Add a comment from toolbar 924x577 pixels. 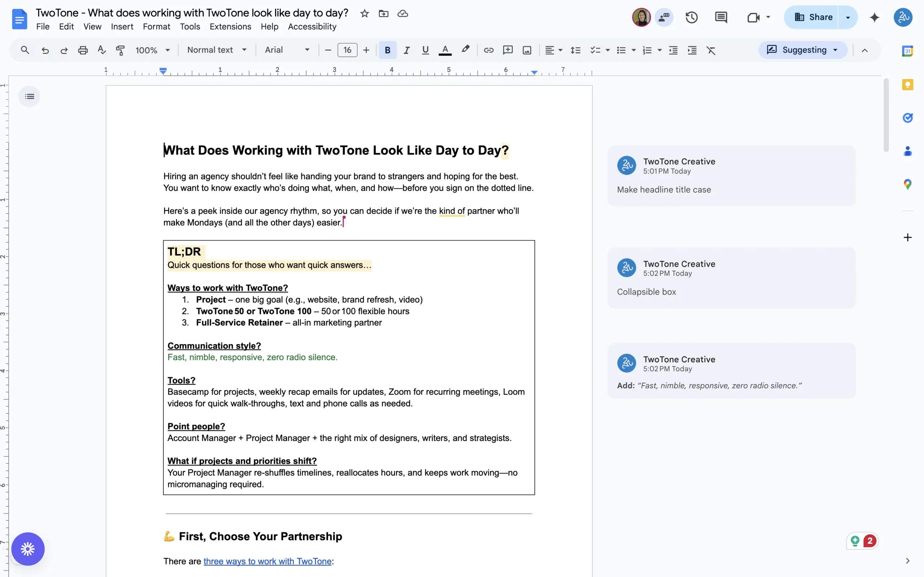point(507,50)
